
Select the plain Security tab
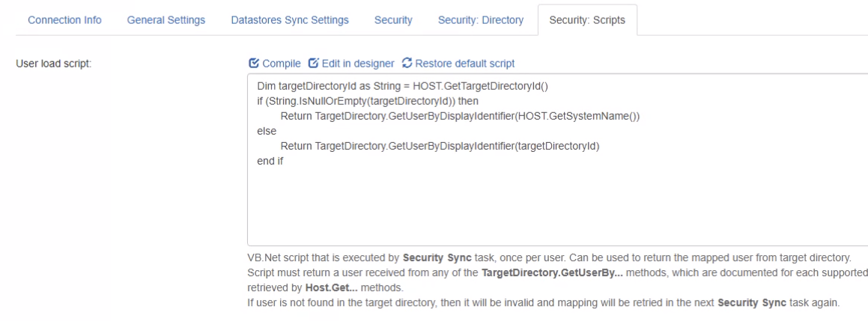tap(393, 19)
